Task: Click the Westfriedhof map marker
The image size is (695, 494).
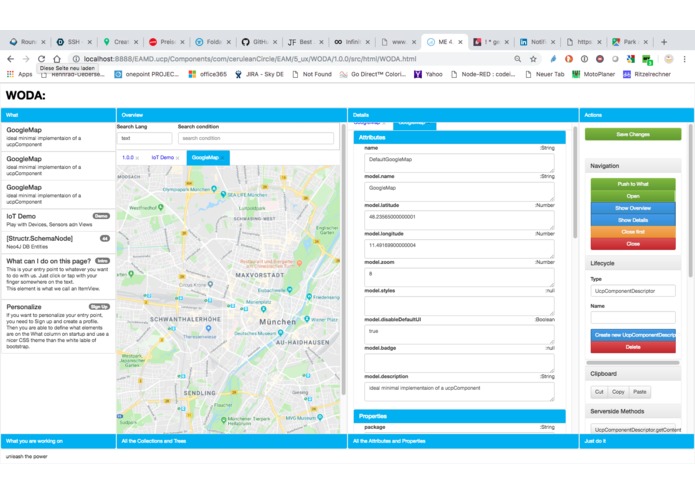Action: point(160,207)
